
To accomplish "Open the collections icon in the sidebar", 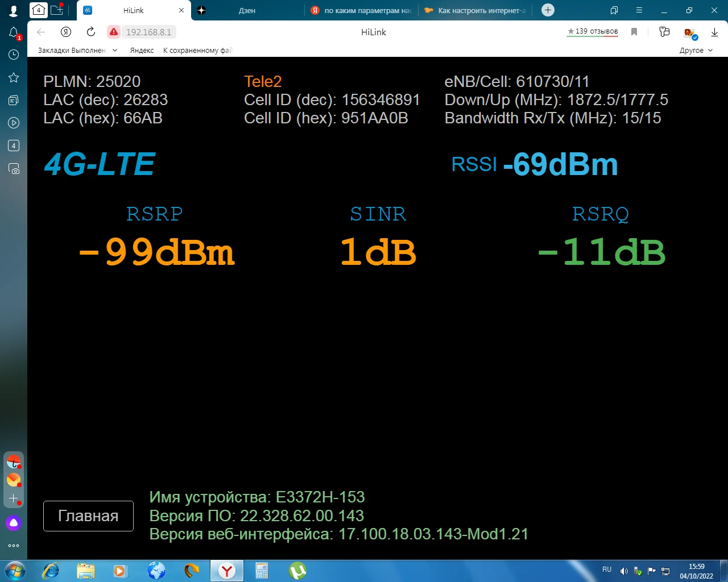I will click(x=14, y=100).
